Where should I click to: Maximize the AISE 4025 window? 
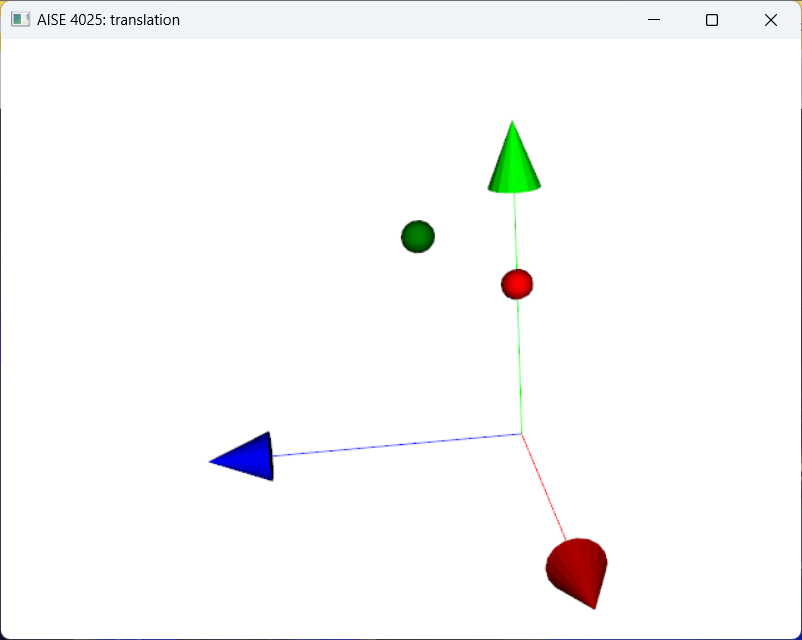tap(712, 20)
